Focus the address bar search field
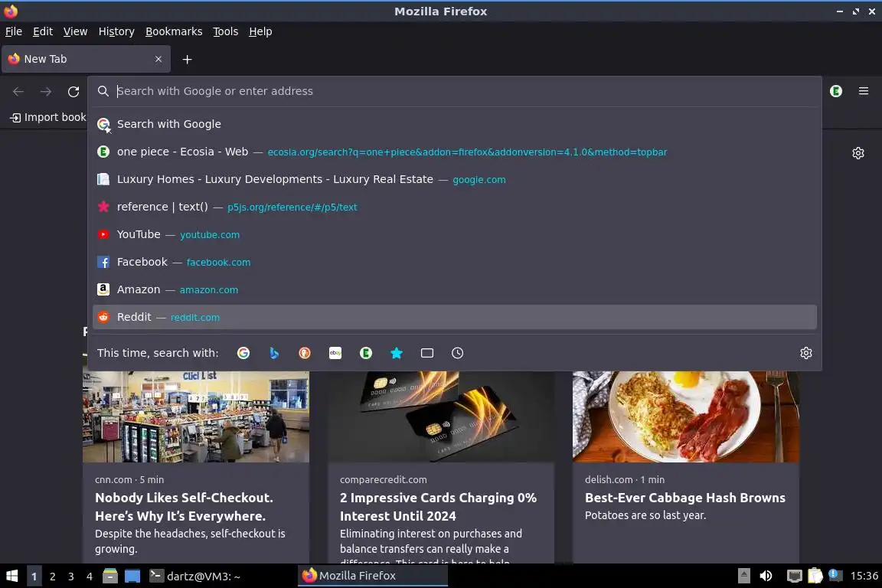The width and height of the screenshot is (882, 588). point(455,91)
